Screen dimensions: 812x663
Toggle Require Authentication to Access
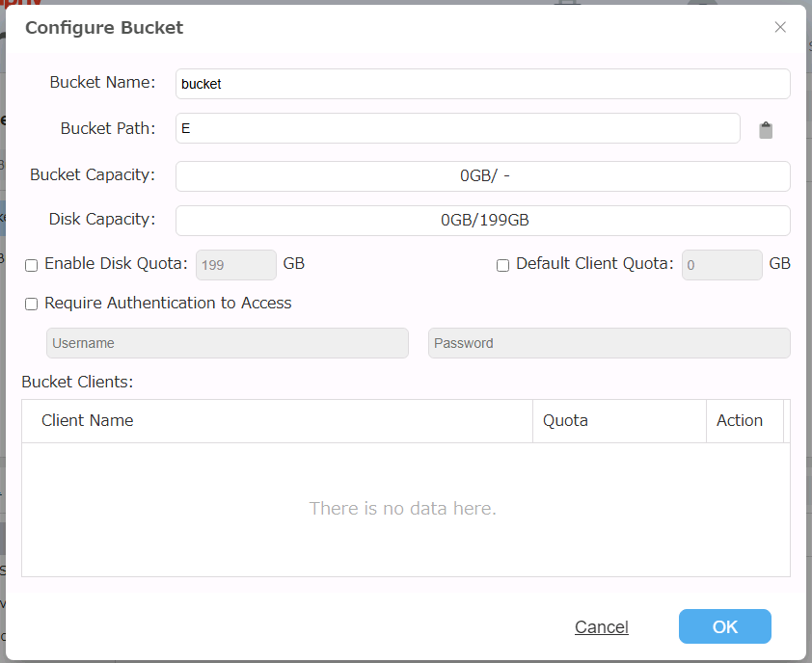click(x=32, y=304)
